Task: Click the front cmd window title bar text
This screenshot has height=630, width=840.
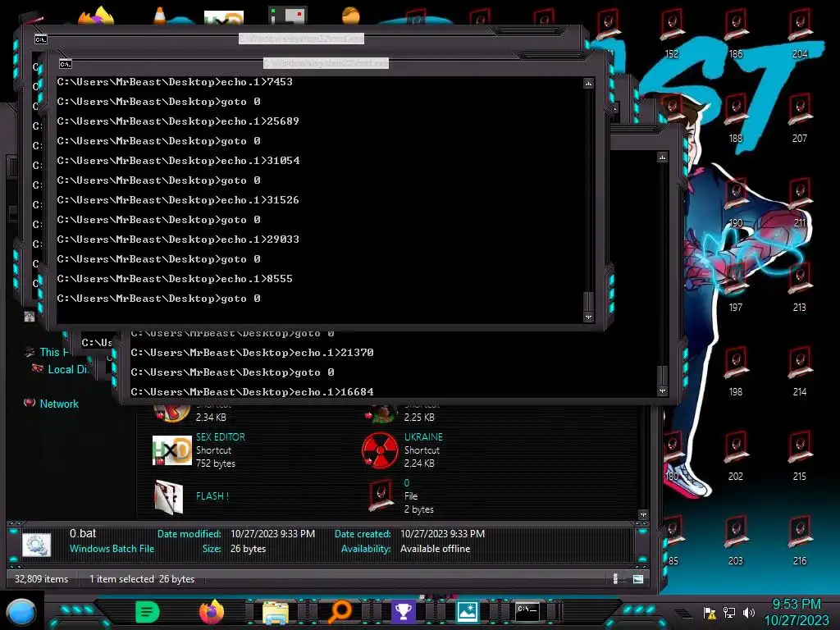Action: 326,63
